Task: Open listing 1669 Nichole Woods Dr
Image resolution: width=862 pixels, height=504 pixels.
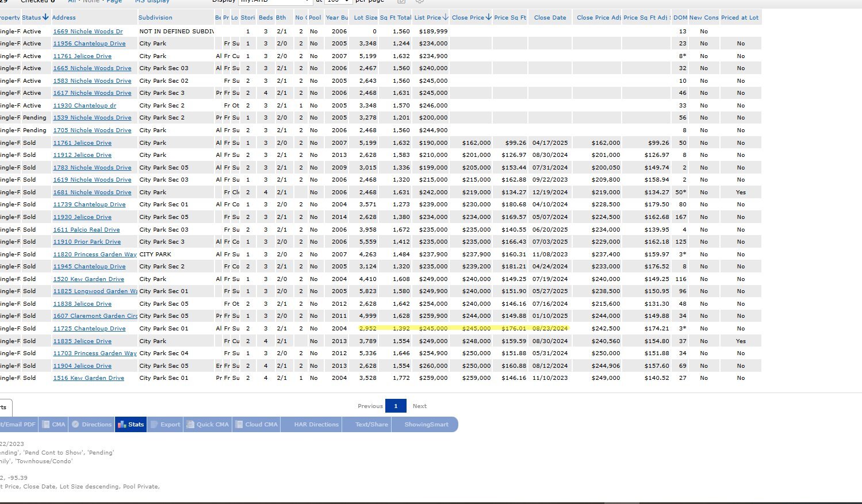Action: (87, 32)
